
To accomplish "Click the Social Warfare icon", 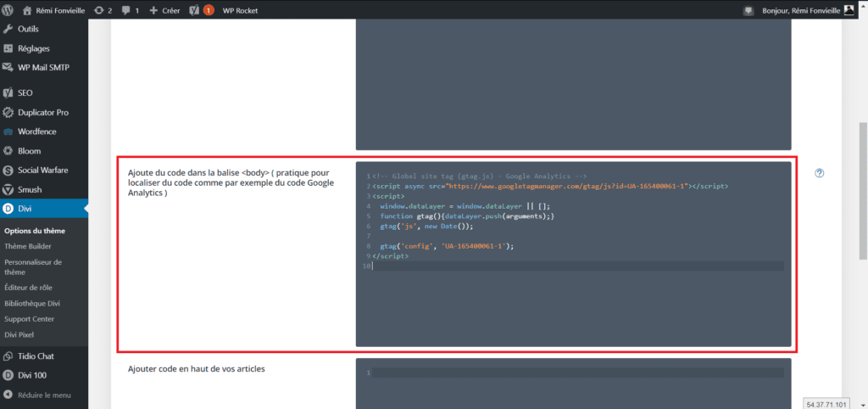I will pos(8,171).
